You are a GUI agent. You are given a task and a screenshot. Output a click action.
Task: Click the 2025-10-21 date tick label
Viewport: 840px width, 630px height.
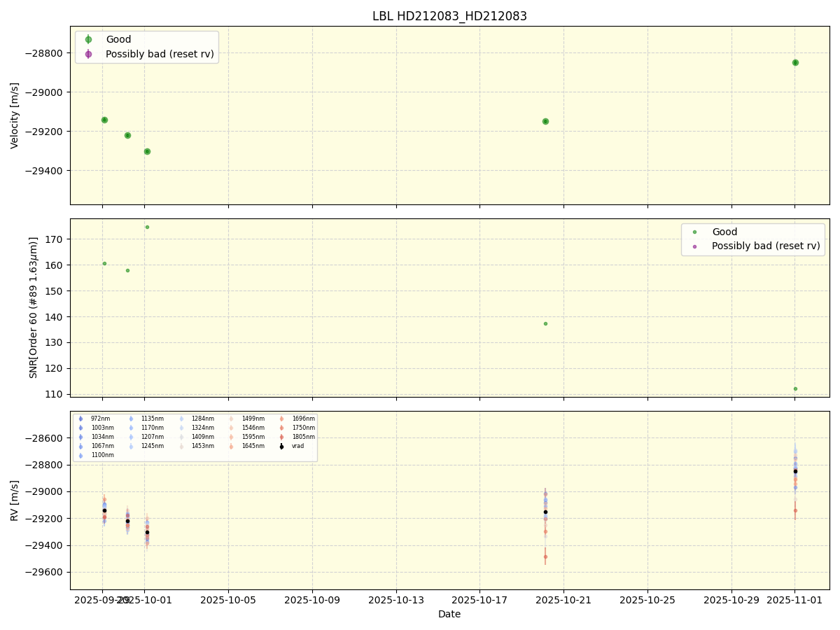coord(563,600)
